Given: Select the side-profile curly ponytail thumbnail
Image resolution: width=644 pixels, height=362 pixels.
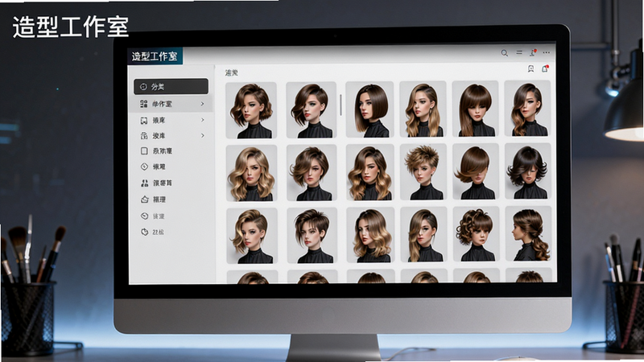Looking at the screenshot, I should pyautogui.click(x=528, y=233).
